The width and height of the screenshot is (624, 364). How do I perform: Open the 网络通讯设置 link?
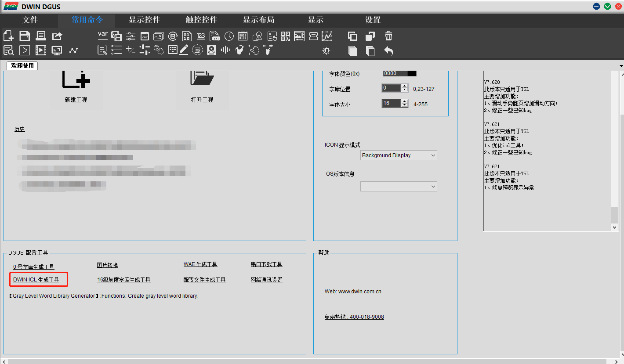click(267, 280)
